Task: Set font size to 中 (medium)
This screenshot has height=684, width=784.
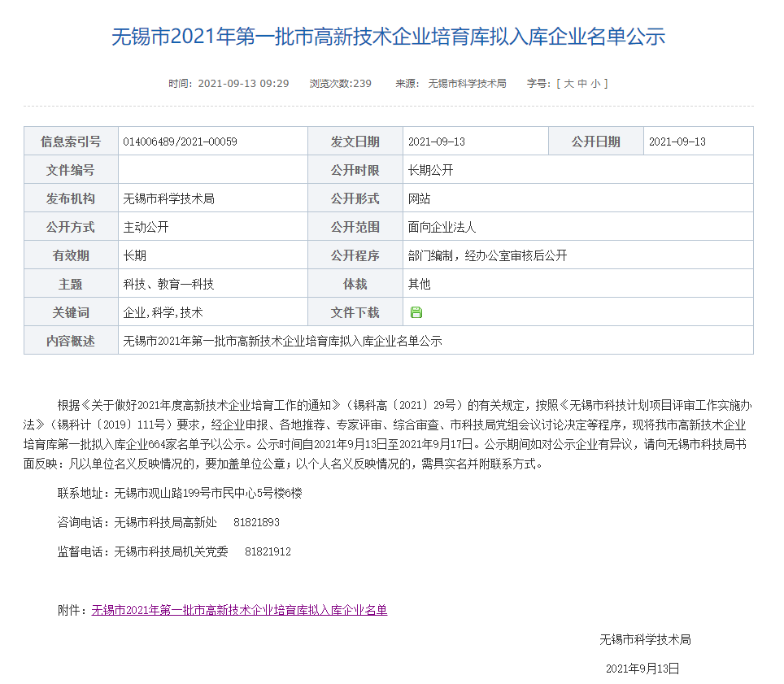Action: coord(582,83)
